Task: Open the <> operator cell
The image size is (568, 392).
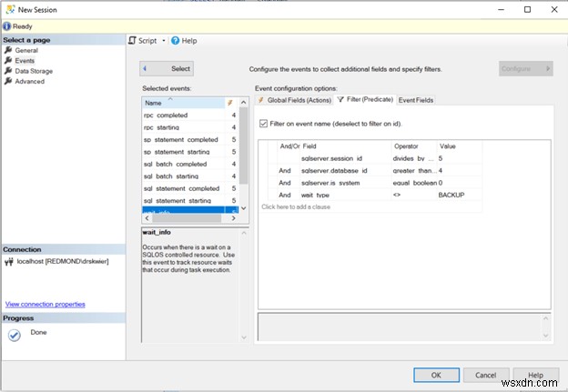Action: [414, 196]
